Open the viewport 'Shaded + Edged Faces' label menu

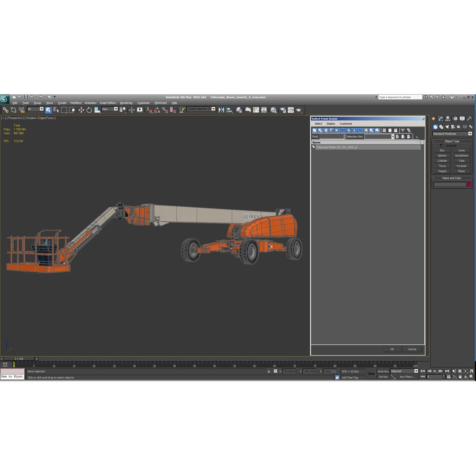tap(40, 118)
